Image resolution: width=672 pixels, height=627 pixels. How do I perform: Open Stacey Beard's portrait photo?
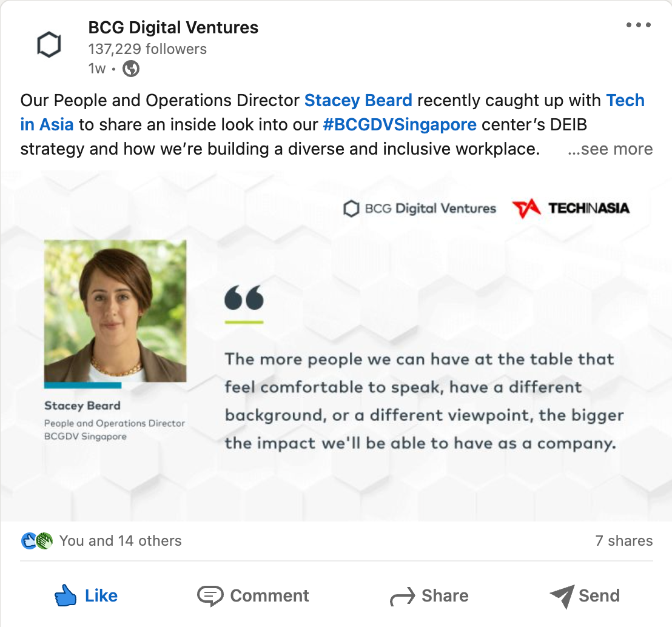(115, 310)
